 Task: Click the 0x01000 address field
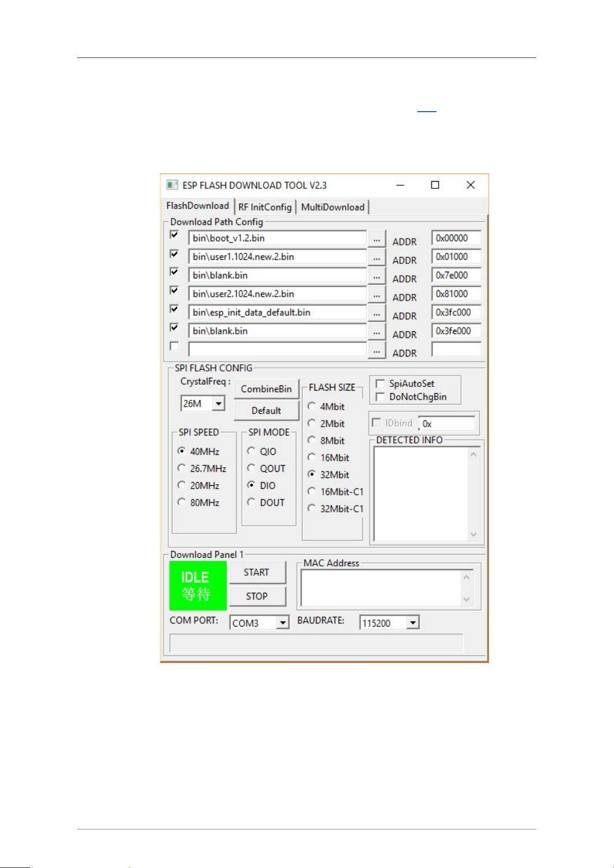(x=457, y=257)
